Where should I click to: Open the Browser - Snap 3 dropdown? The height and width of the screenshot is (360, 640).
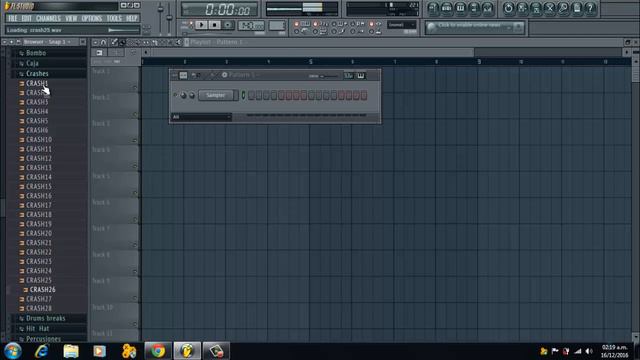point(48,42)
